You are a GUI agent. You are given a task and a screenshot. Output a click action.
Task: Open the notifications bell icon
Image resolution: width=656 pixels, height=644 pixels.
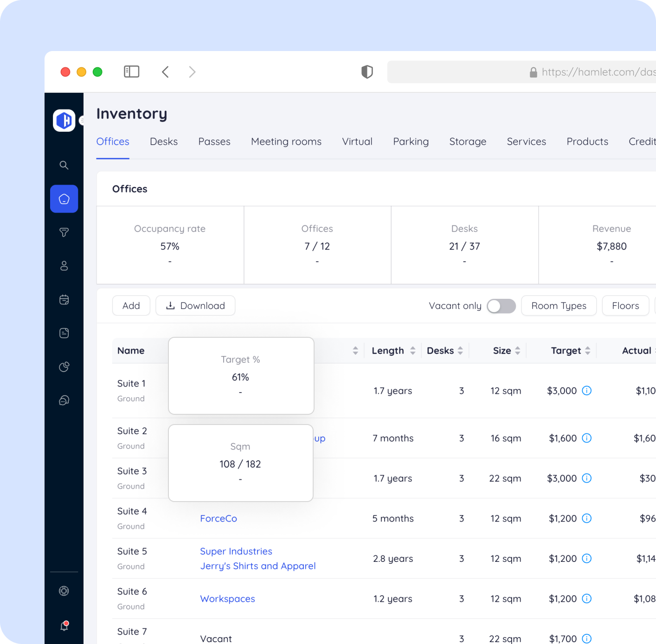64,625
